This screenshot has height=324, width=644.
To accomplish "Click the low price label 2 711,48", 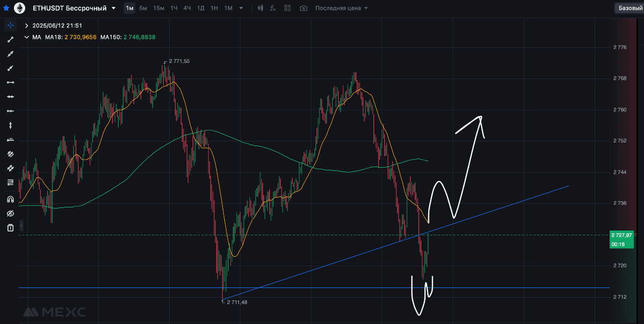I will point(237,302).
